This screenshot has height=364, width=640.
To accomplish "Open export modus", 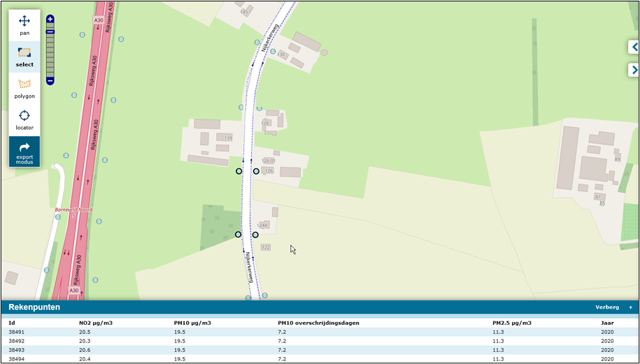I will point(24,152).
